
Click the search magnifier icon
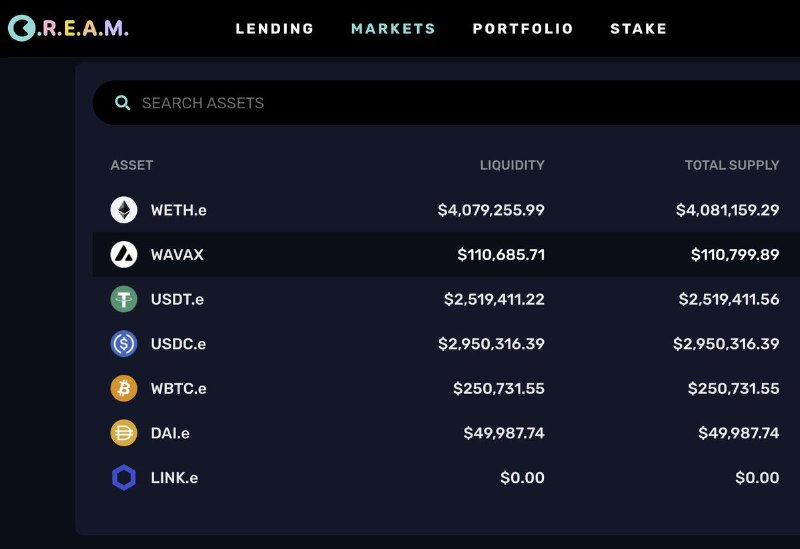point(122,103)
